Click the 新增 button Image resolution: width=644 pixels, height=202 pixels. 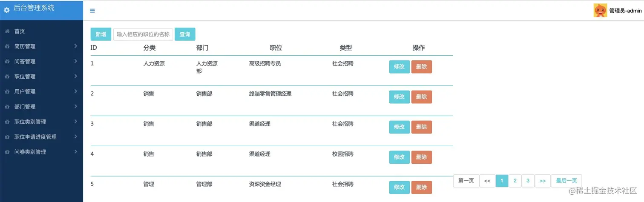click(x=101, y=34)
